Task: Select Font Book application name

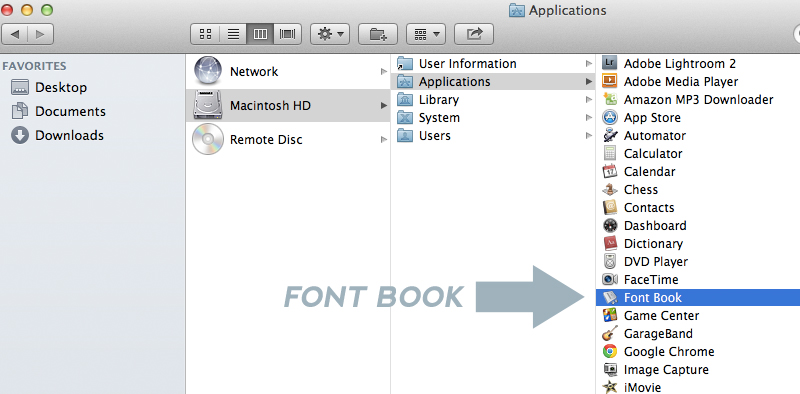Action: [x=653, y=298]
